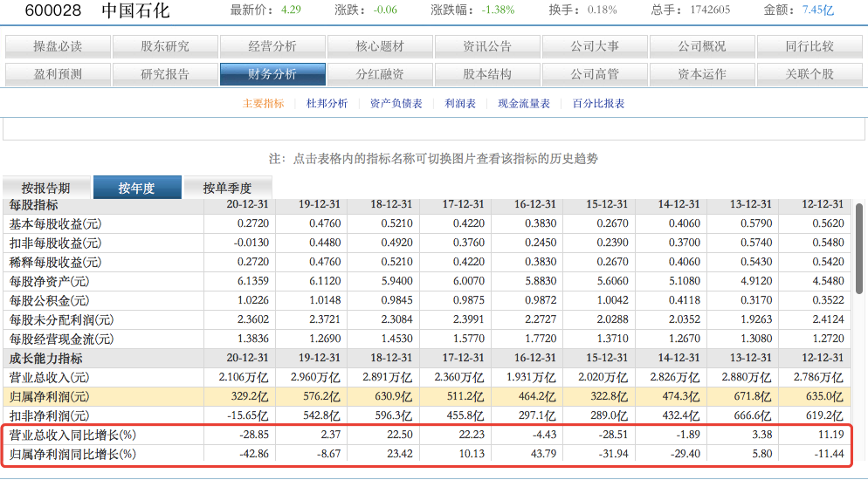Image resolution: width=868 pixels, height=480 pixels.
Task: Select the 按年度 view tab
Action: pos(137,188)
